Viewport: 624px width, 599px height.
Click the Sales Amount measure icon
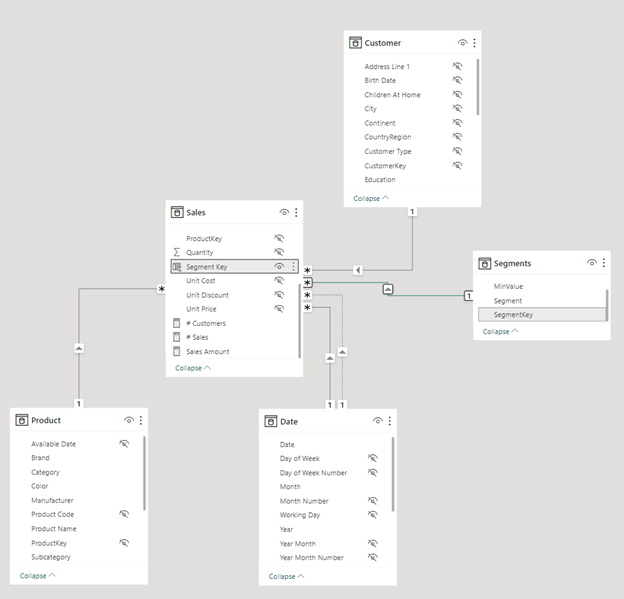point(177,351)
